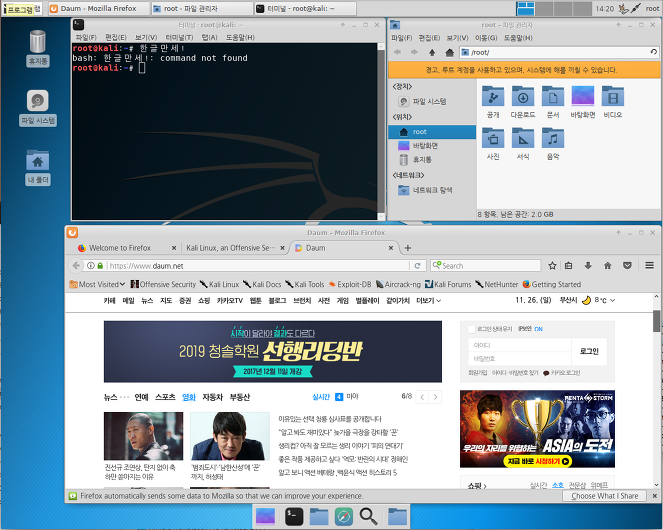The image size is (663, 530).
Task: Go to home folder in file manager toolbar
Action: [449, 52]
